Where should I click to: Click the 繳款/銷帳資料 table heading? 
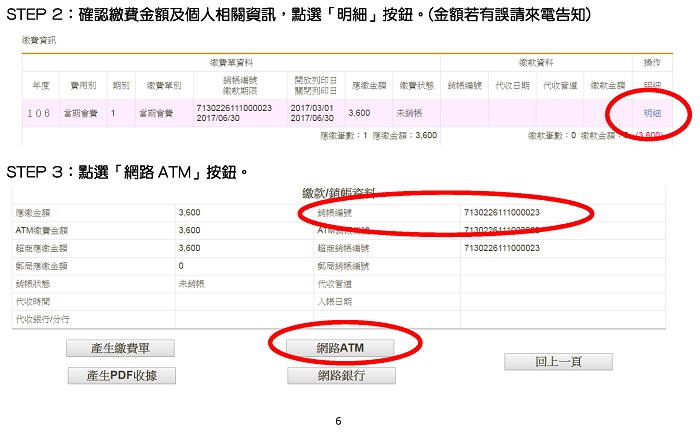339,193
